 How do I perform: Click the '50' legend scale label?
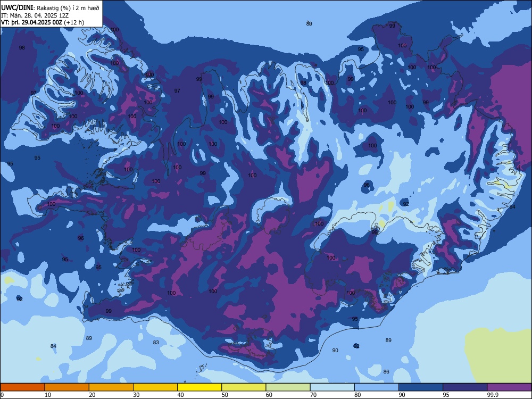(225, 395)
